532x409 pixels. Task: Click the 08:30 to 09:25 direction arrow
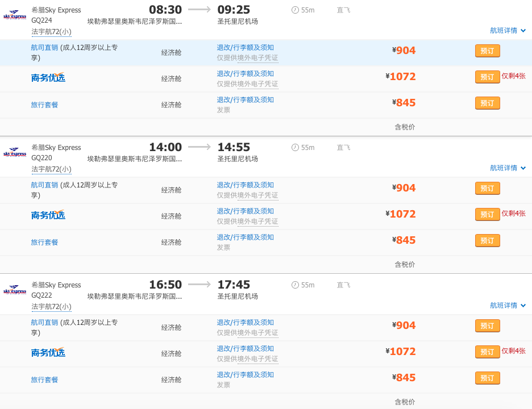tap(199, 10)
